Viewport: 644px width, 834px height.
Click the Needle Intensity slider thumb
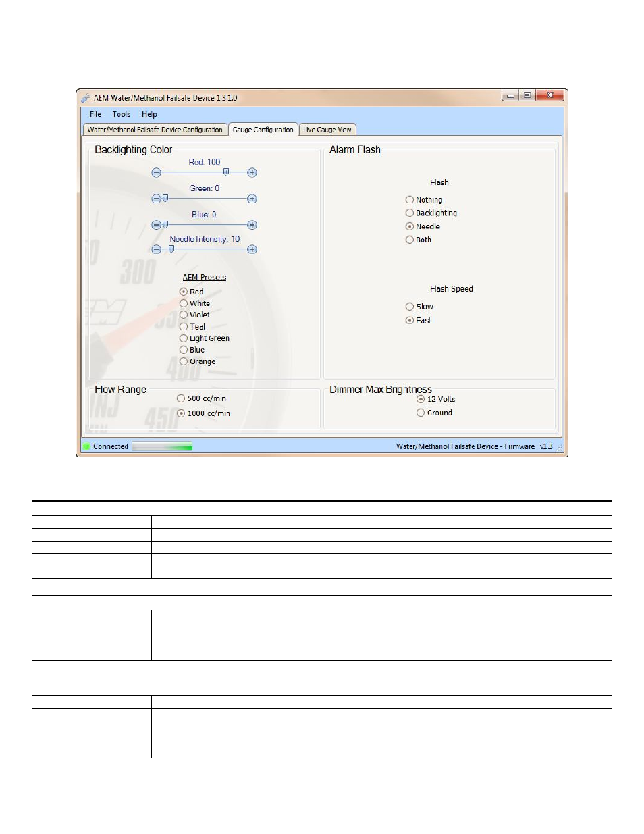tap(171, 249)
